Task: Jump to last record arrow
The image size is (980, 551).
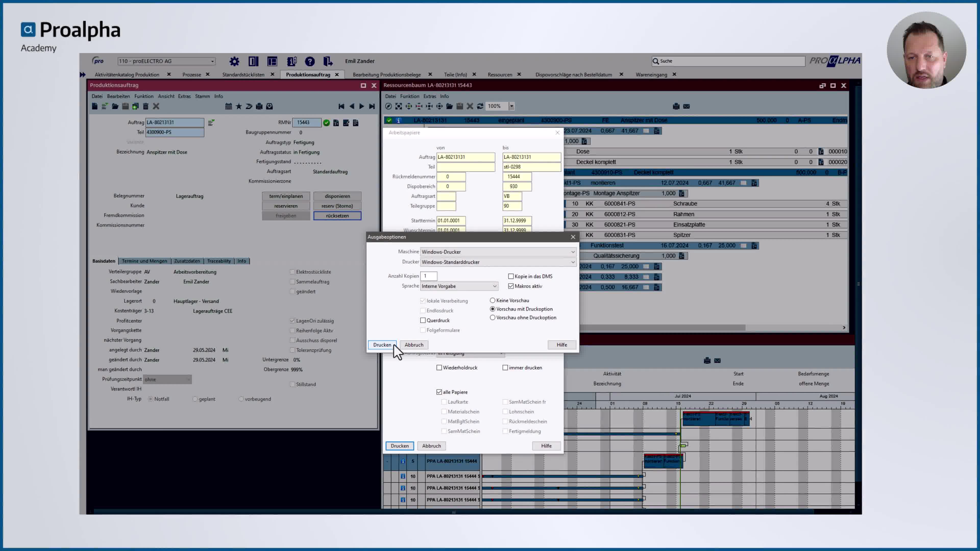Action: 372,106
